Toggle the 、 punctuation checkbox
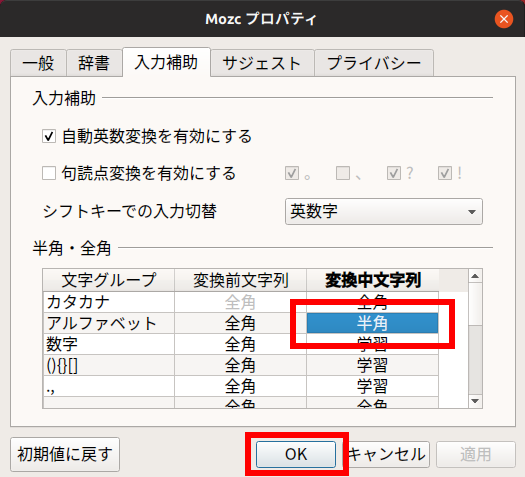This screenshot has height=477, width=525. click(343, 173)
